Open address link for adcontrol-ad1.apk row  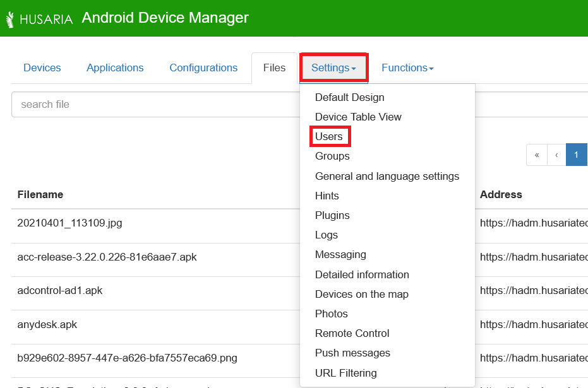coord(534,291)
